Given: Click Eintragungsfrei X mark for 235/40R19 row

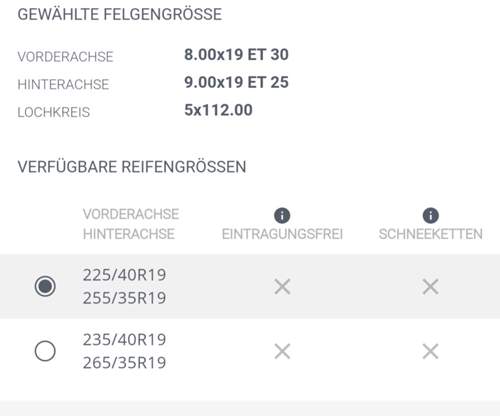Looking at the screenshot, I should tap(282, 351).
